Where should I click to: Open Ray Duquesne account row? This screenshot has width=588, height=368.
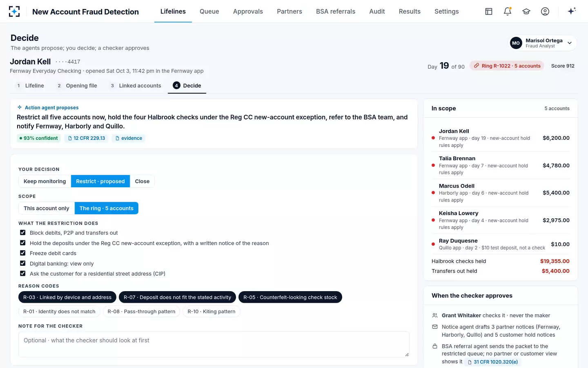point(501,244)
